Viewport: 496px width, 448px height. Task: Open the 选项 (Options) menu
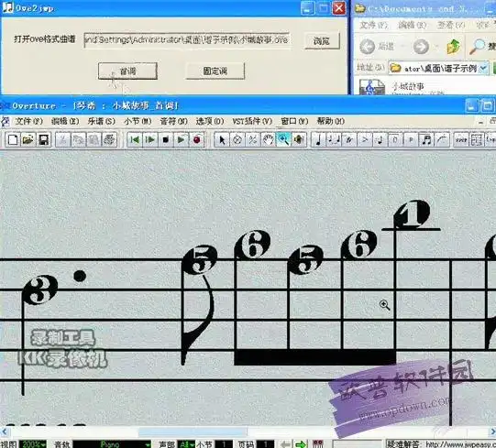tap(210, 122)
